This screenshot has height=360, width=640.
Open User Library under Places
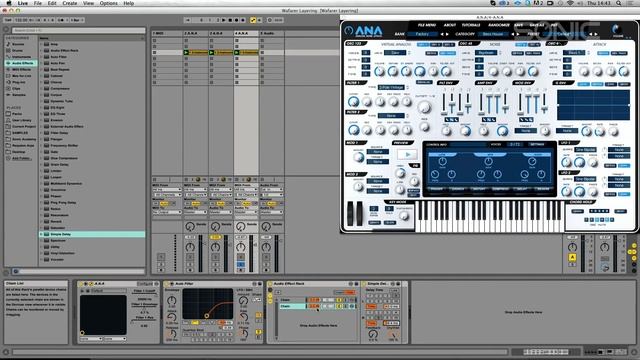click(21, 120)
